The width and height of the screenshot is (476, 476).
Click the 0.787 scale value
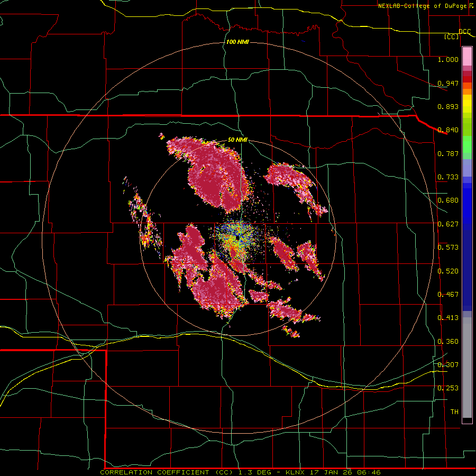448,153
